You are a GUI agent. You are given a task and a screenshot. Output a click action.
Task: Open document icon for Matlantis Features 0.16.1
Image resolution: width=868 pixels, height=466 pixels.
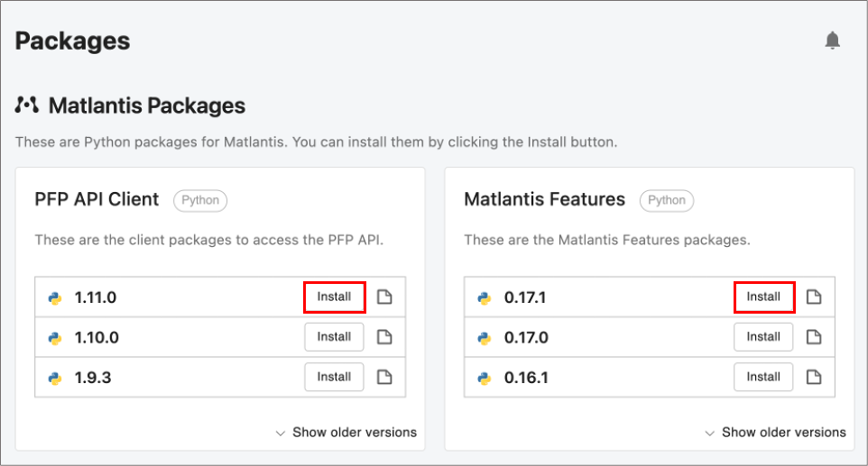click(814, 377)
